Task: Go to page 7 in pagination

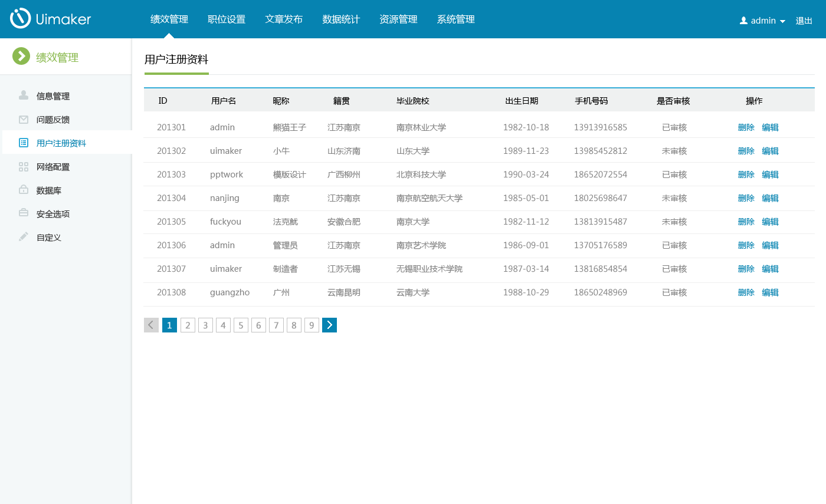Action: tap(276, 325)
